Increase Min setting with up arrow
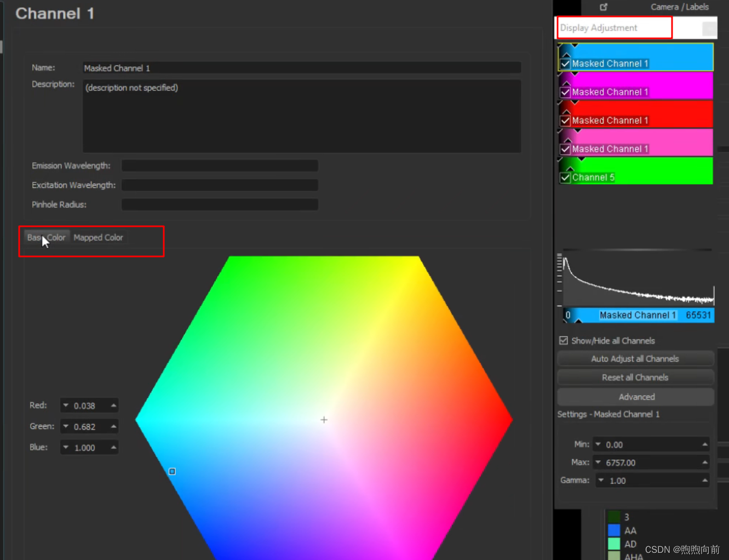729x560 pixels. [705, 444]
